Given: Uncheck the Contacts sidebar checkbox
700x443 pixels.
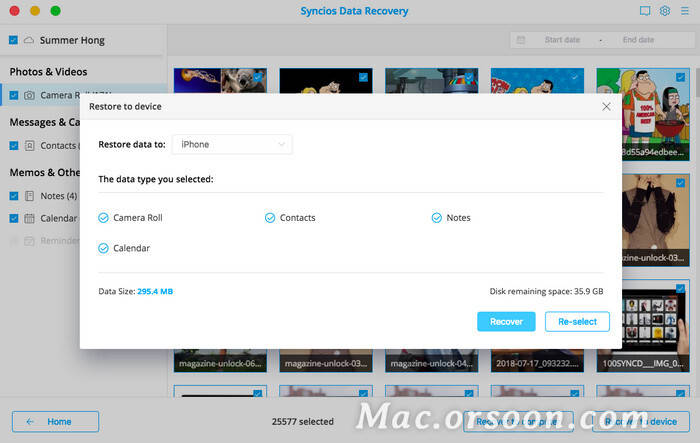Looking at the screenshot, I should 14,146.
